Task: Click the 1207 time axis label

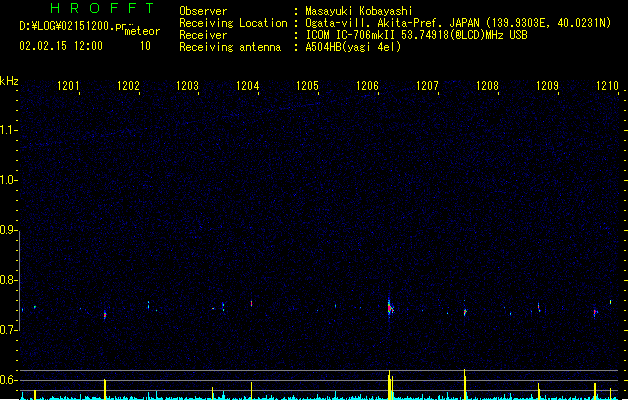Action: [x=427, y=86]
